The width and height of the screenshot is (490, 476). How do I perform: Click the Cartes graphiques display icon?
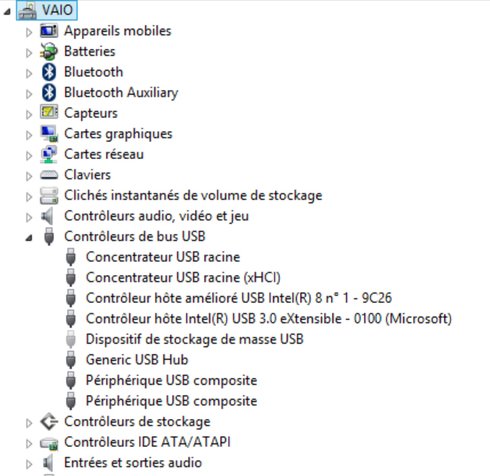[49, 134]
